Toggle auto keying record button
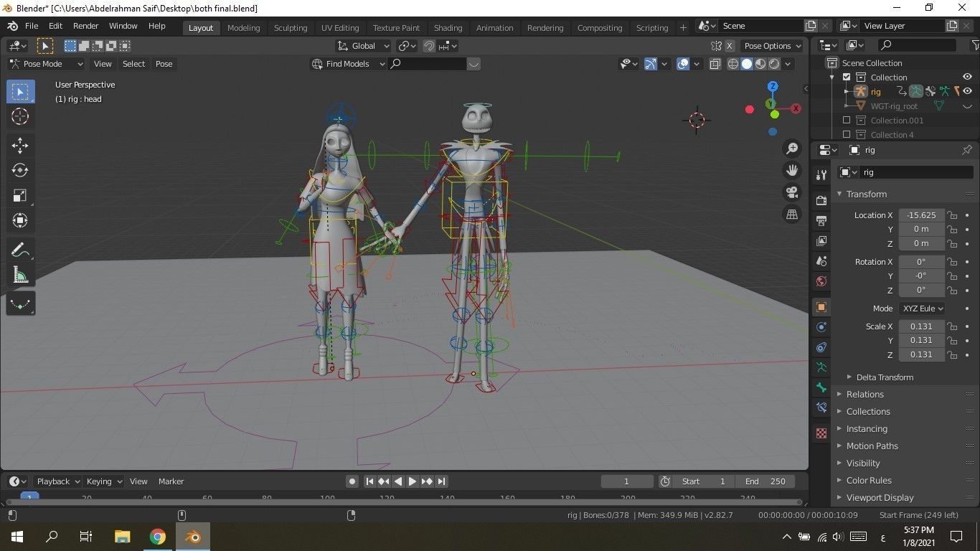980x551 pixels. (352, 481)
